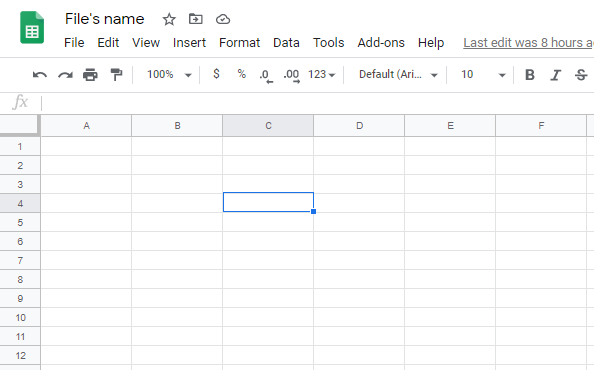Select row 10 header

[x=20, y=317]
